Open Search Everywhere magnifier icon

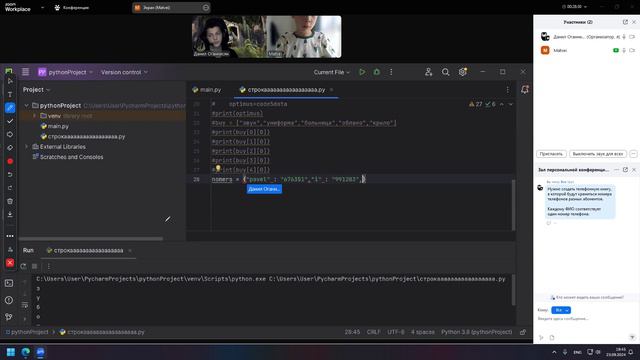(x=445, y=72)
